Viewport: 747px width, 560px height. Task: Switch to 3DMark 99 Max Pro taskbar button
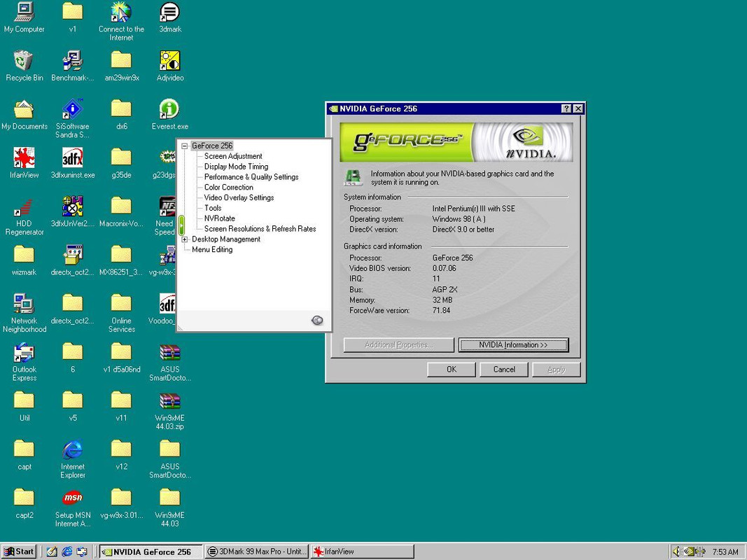(x=257, y=552)
